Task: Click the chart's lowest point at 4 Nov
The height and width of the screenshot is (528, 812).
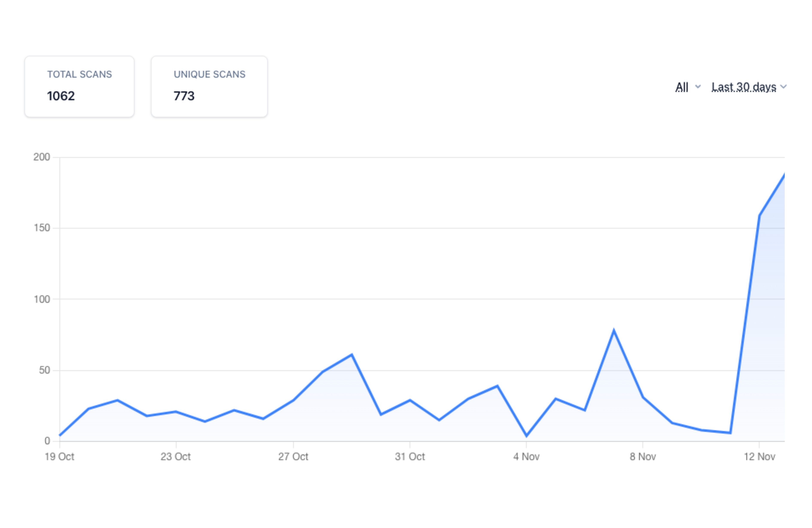Action: point(527,436)
